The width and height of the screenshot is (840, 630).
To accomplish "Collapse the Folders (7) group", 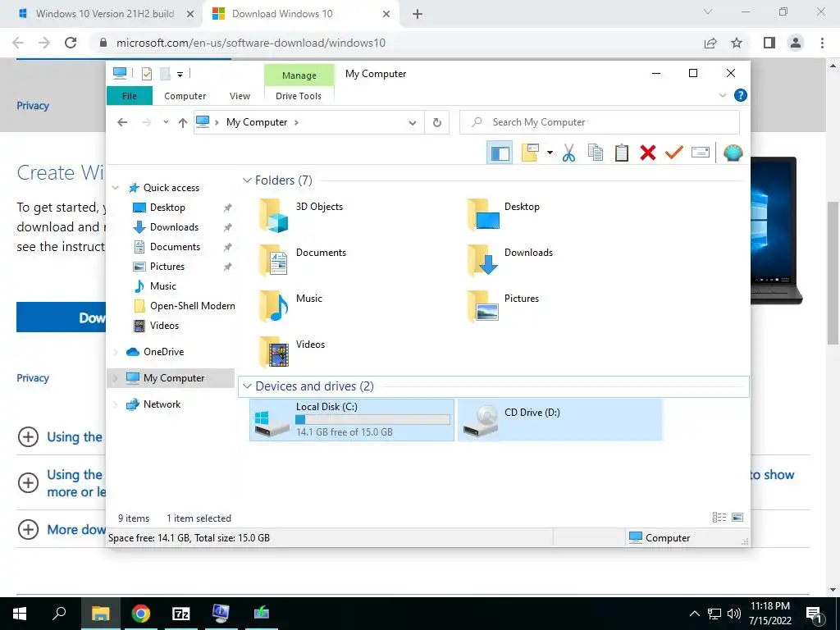I will tap(247, 180).
